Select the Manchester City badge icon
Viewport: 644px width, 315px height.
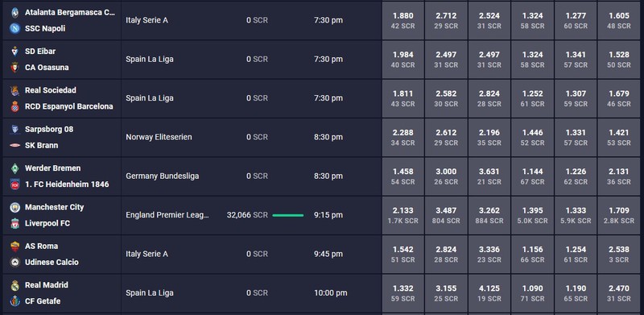[x=15, y=207]
